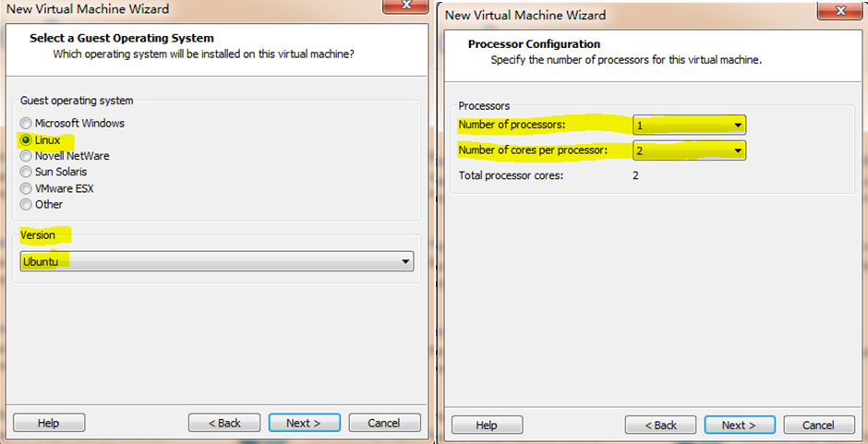Cancel the Processor Configuration wizard
Image resolution: width=868 pixels, height=444 pixels.
819,426
